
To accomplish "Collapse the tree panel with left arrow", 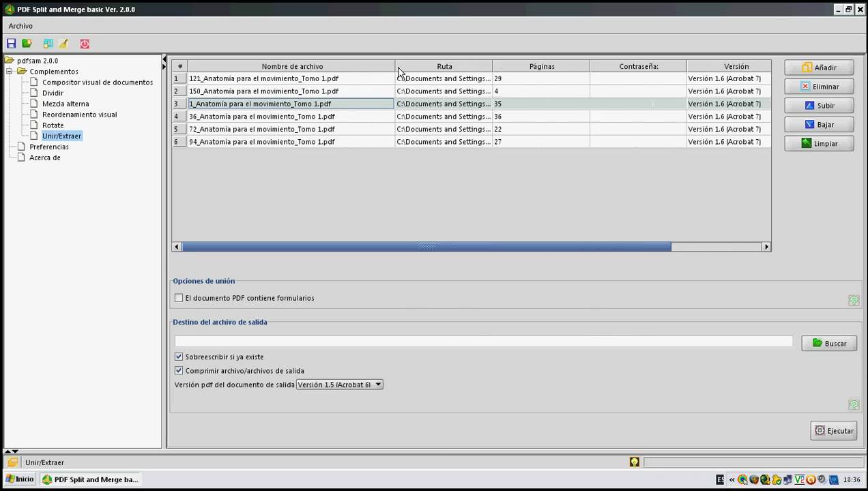I will click(x=164, y=59).
